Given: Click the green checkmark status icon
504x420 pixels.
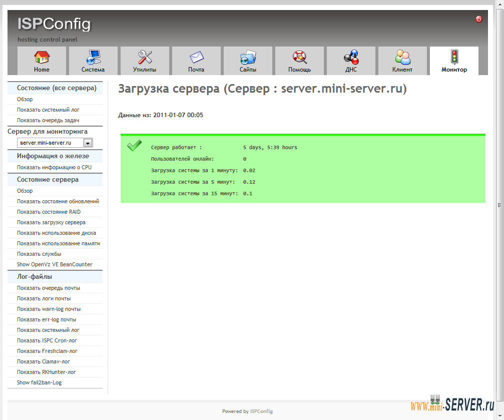Looking at the screenshot, I should [134, 145].
